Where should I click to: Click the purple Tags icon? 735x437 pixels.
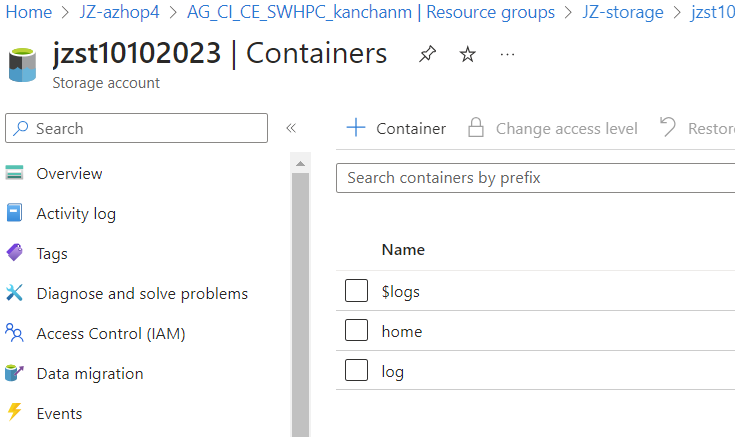[x=15, y=252]
